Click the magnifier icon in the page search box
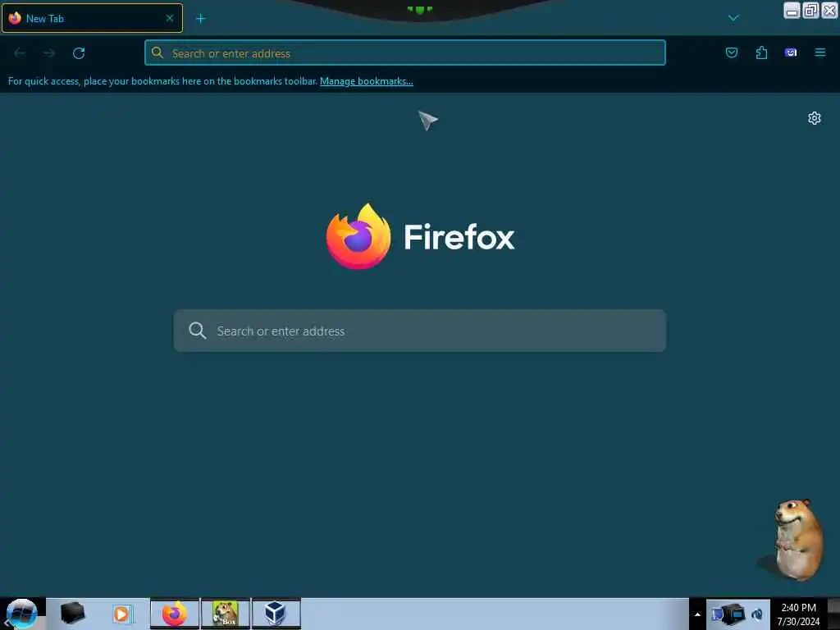The height and width of the screenshot is (630, 840). 197,331
